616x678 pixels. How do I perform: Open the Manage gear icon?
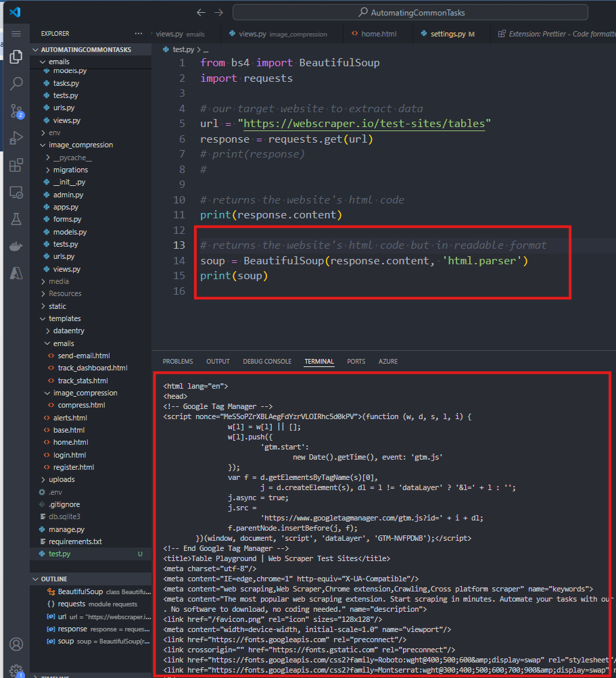tap(16, 671)
